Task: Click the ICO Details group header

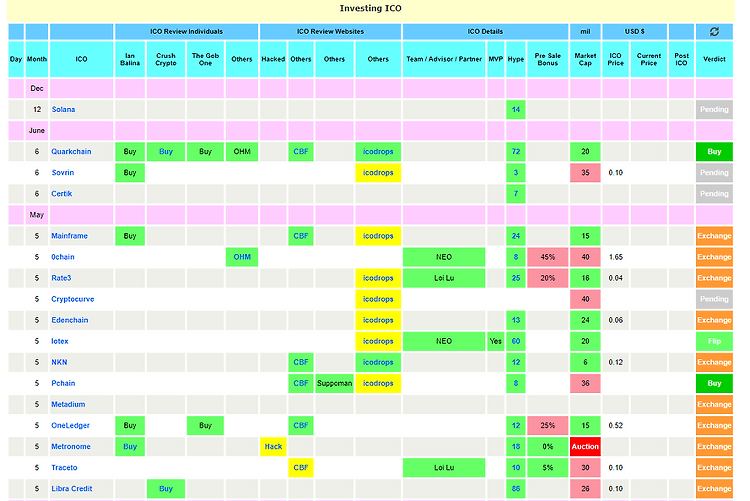Action: [x=485, y=32]
